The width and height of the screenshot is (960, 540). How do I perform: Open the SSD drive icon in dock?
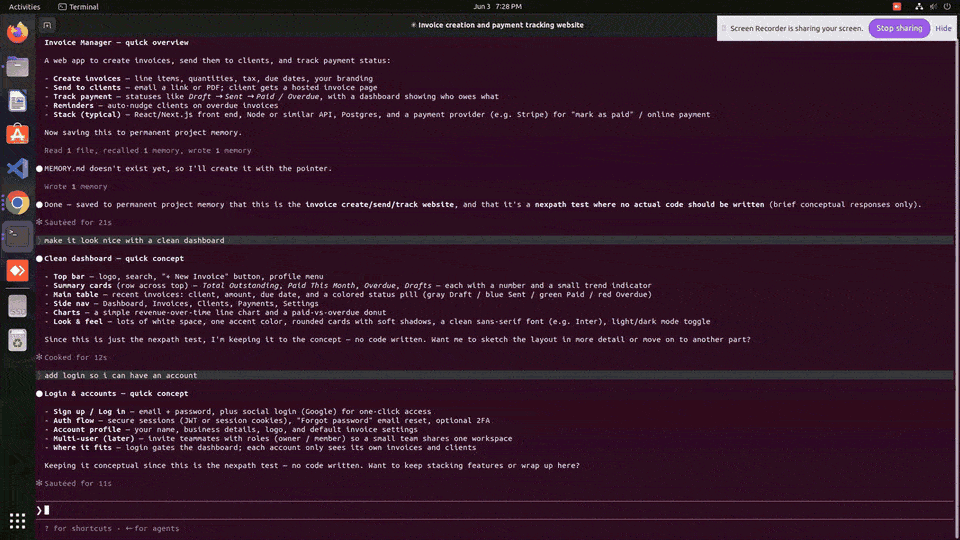click(17, 306)
